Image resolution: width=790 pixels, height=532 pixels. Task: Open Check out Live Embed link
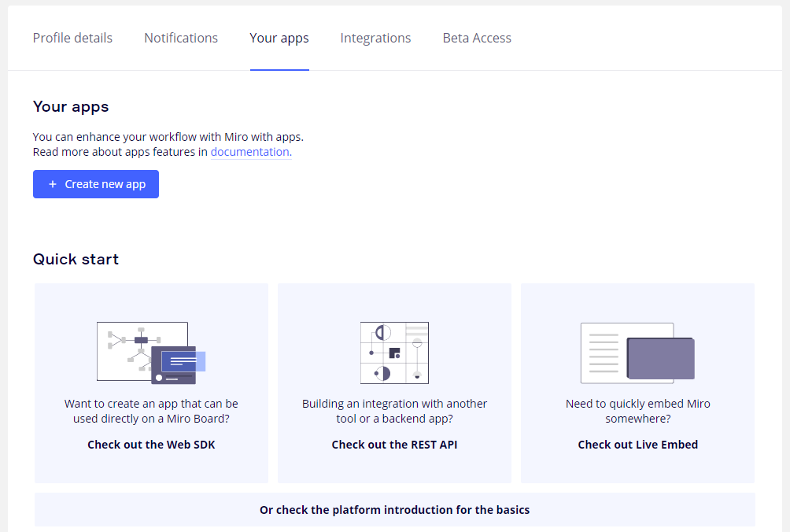(x=638, y=445)
